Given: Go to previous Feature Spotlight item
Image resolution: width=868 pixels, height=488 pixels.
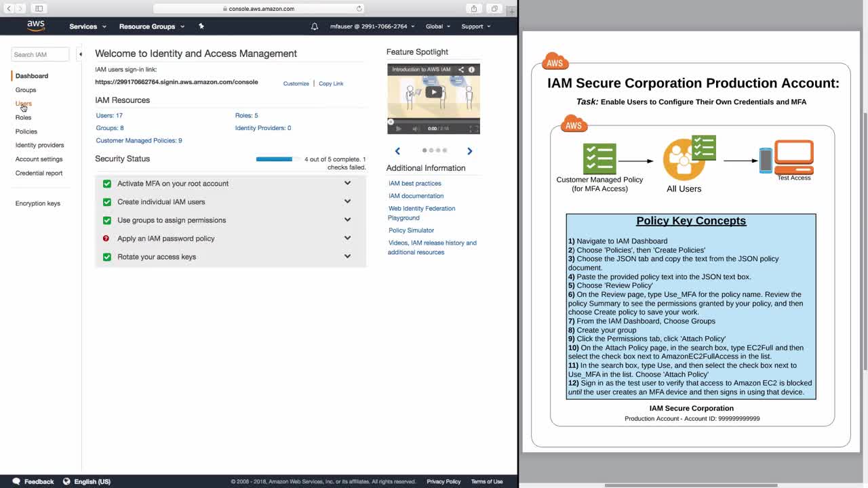Looking at the screenshot, I should pyautogui.click(x=397, y=151).
